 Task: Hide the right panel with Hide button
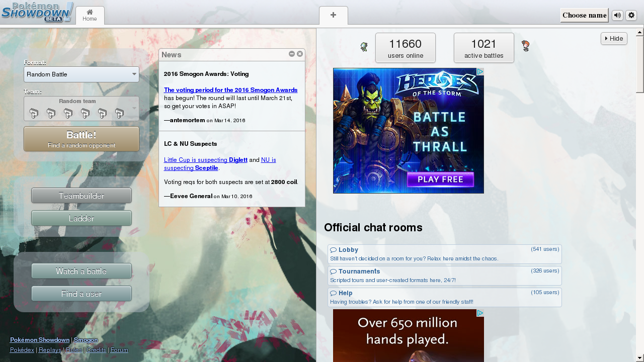pyautogui.click(x=614, y=38)
